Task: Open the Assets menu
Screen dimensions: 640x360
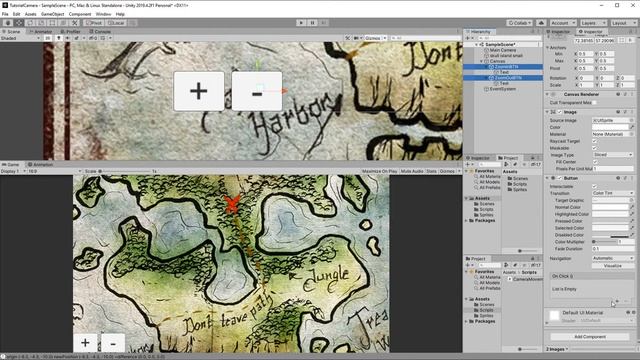Action: tap(31, 14)
